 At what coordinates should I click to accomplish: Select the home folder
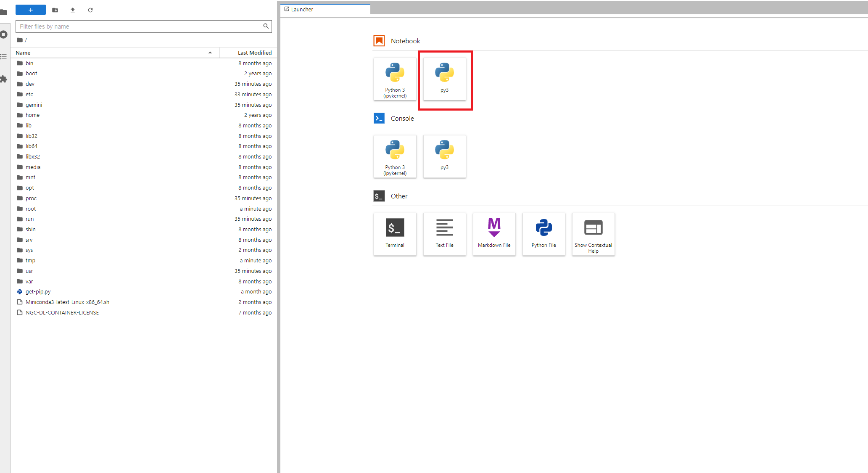(144, 115)
